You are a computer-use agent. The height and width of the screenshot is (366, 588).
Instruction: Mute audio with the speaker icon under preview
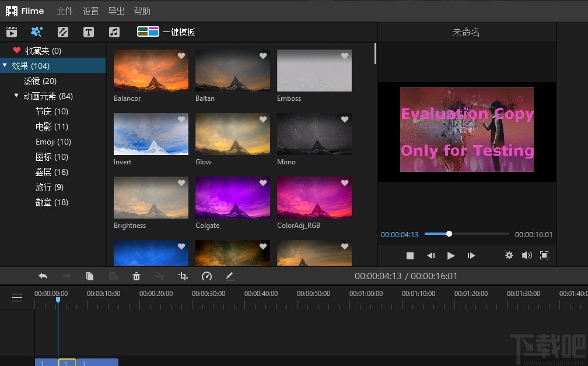(527, 255)
